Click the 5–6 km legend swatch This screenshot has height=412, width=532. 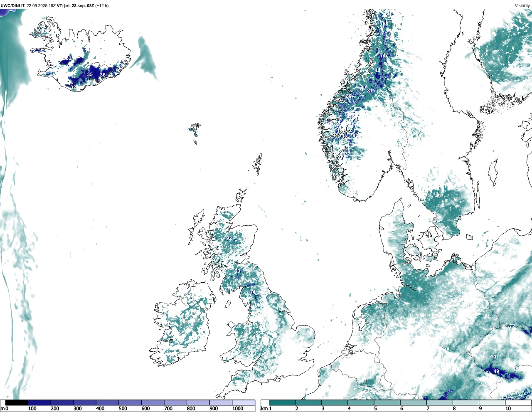pyautogui.click(x=387, y=403)
